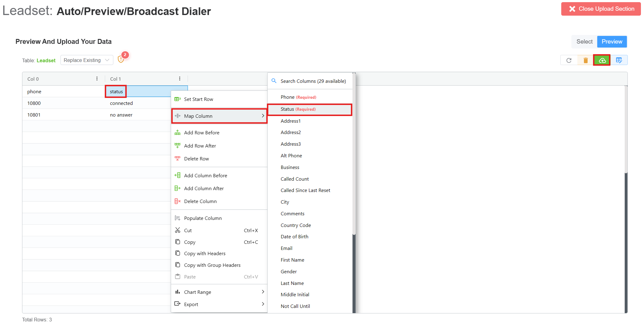The height and width of the screenshot is (326, 644).
Task: Open the Replace Existing dropdown
Action: pyautogui.click(x=86, y=60)
